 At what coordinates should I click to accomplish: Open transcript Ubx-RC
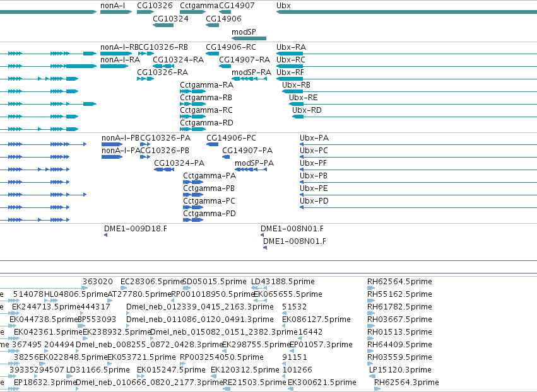pos(291,60)
